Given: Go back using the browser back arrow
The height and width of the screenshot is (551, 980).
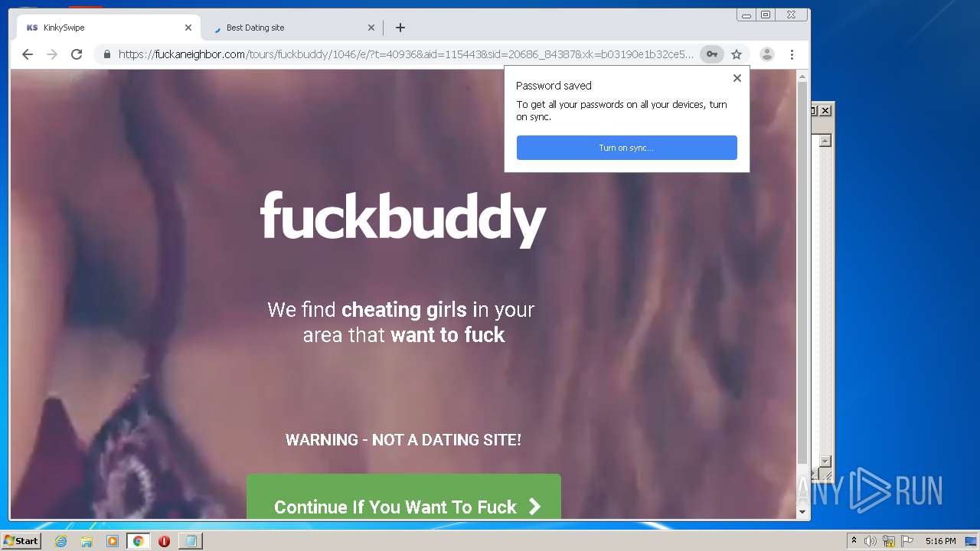Looking at the screenshot, I should click(x=28, y=54).
